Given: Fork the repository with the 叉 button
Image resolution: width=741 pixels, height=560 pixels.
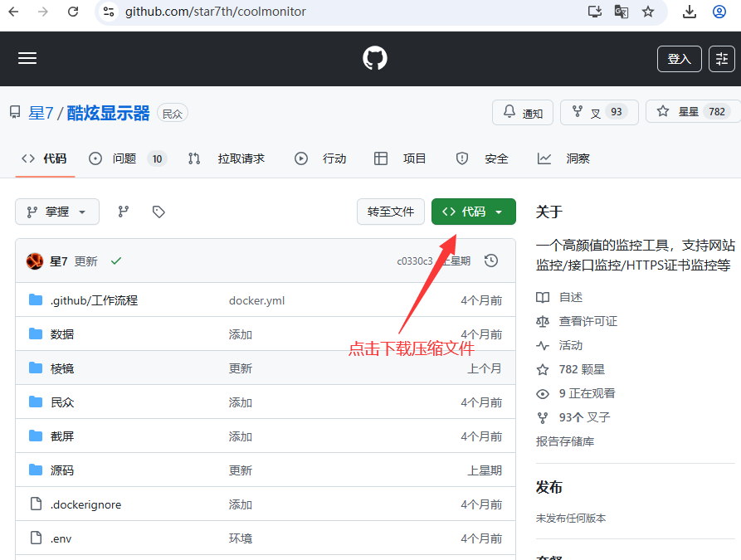Looking at the screenshot, I should 599,112.
